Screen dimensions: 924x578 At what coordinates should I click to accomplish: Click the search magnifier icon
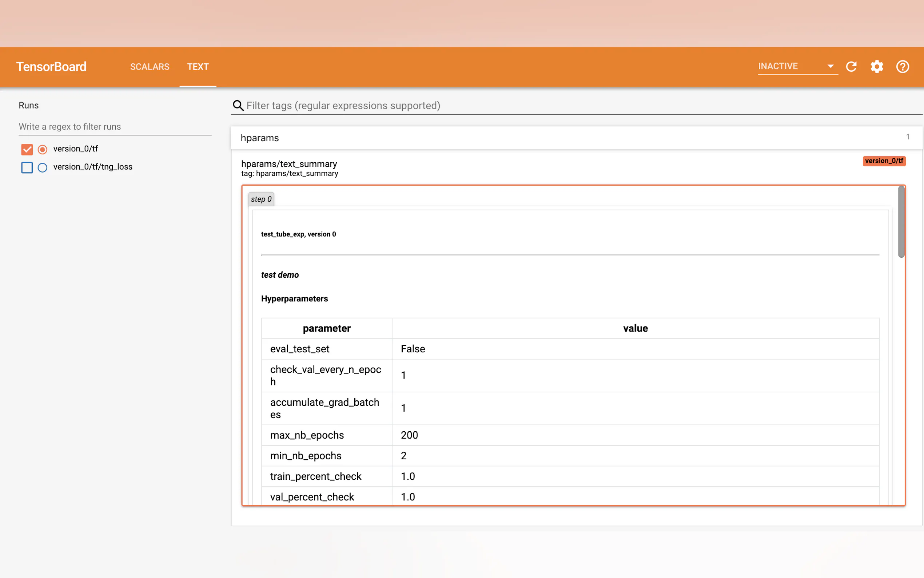[238, 106]
